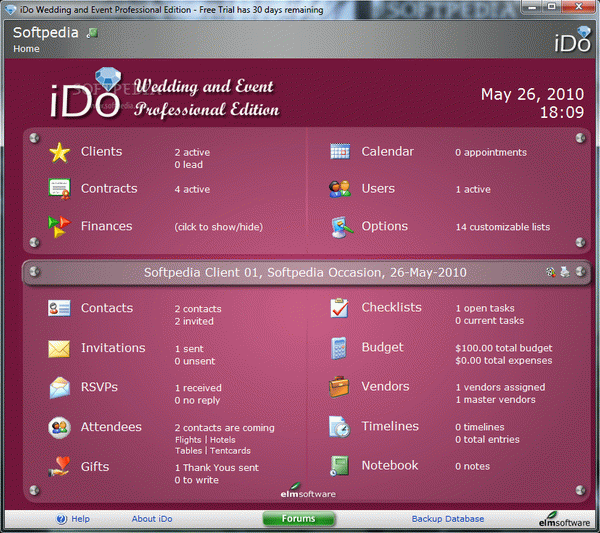Click the color palette icon in client bar

pyautogui.click(x=551, y=272)
